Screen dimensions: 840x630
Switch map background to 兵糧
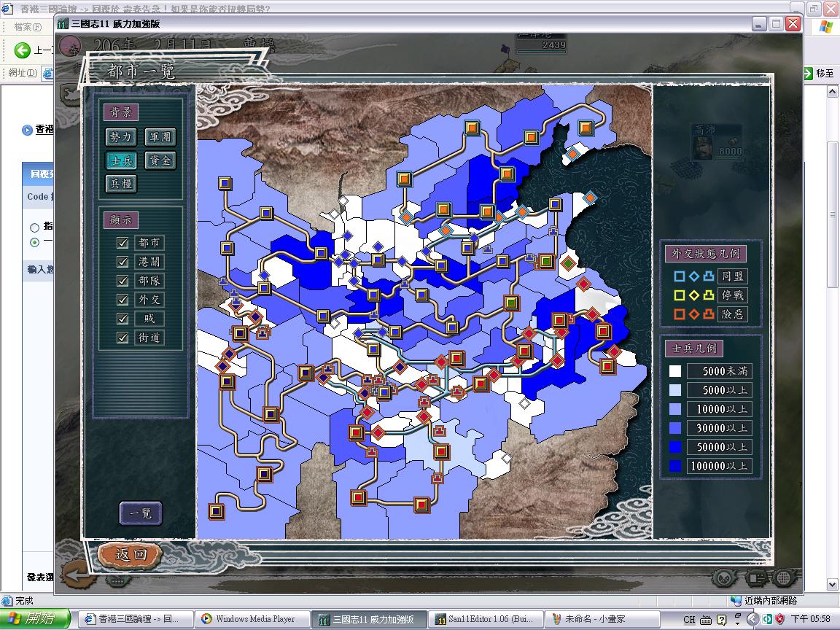pos(121,183)
